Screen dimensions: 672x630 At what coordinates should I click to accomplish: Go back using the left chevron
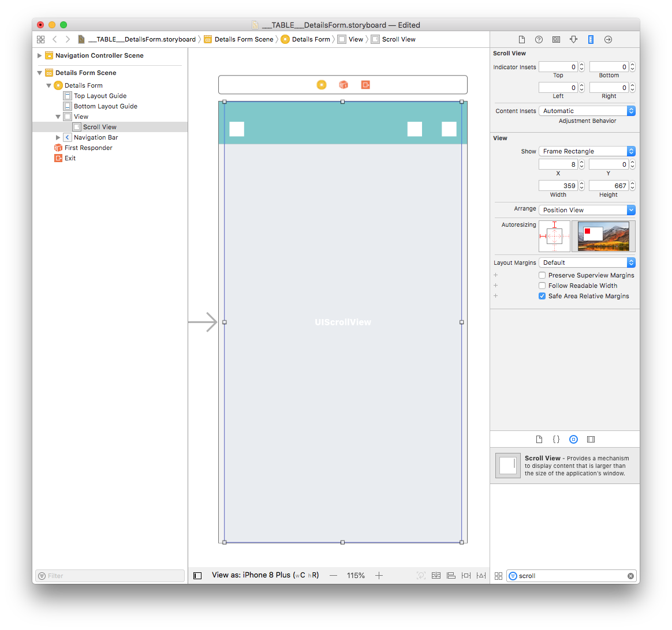pyautogui.click(x=54, y=39)
